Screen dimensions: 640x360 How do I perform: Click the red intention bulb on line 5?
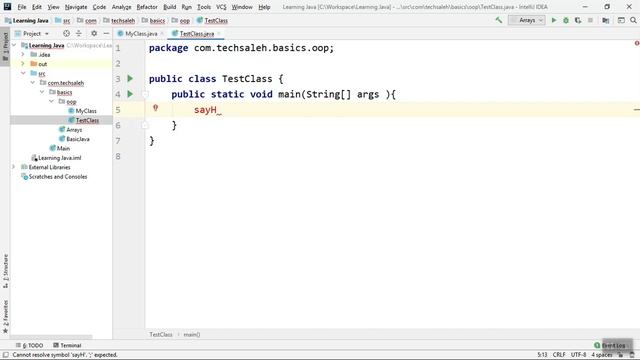[x=156, y=108]
